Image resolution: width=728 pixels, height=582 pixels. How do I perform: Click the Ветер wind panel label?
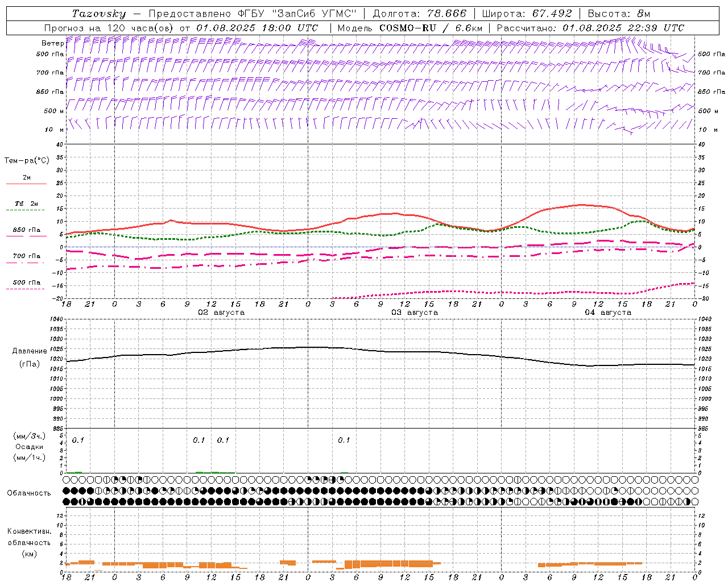coord(53,43)
